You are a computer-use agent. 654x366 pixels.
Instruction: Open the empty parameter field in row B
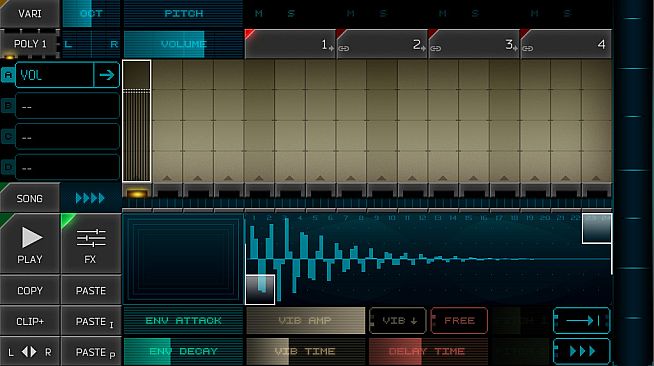coord(68,106)
